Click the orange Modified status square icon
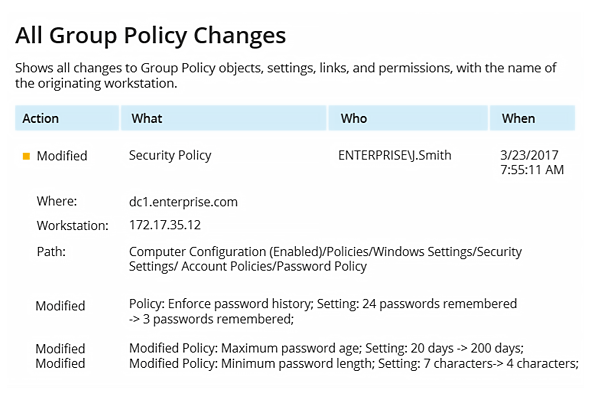This screenshot has width=590, height=395. click(26, 156)
